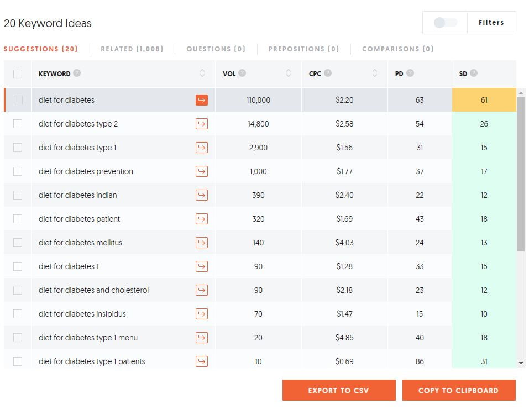Toggle the Filters switch

(445, 23)
